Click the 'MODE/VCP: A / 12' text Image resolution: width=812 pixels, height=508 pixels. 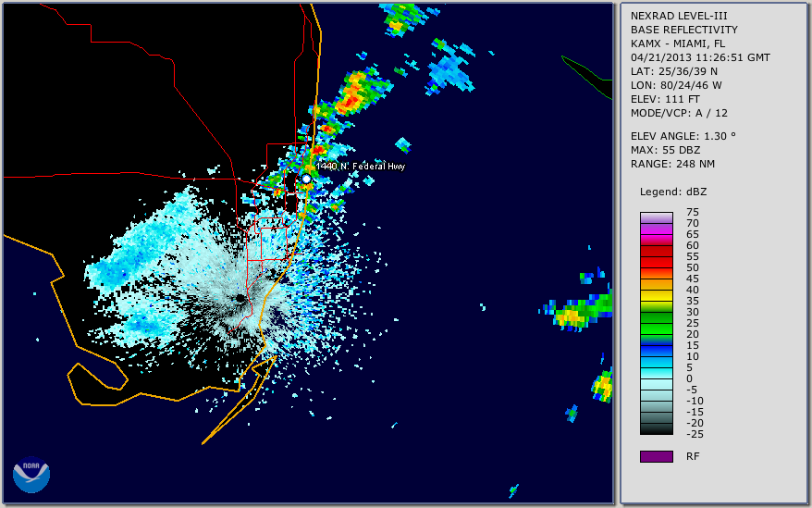click(679, 113)
